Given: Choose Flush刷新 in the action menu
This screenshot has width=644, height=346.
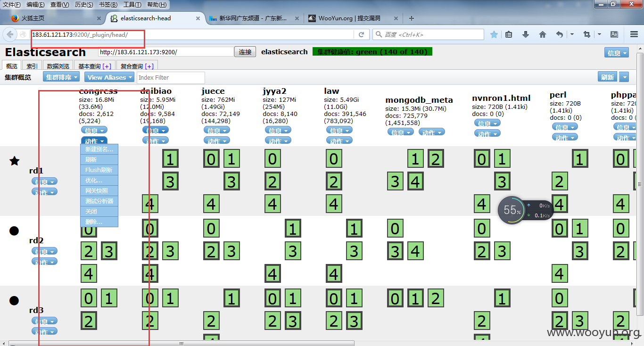Looking at the screenshot, I should (x=99, y=170).
